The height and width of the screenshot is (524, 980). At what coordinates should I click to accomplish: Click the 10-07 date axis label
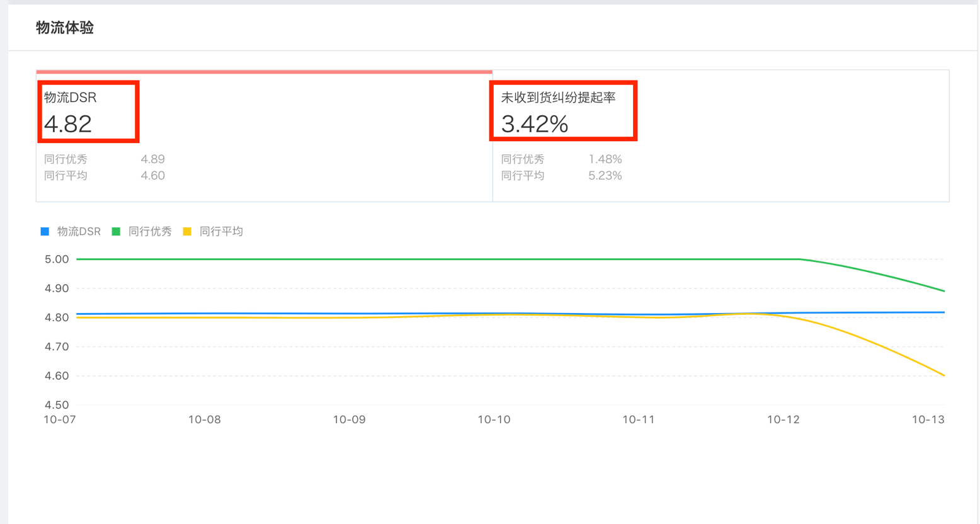point(60,419)
